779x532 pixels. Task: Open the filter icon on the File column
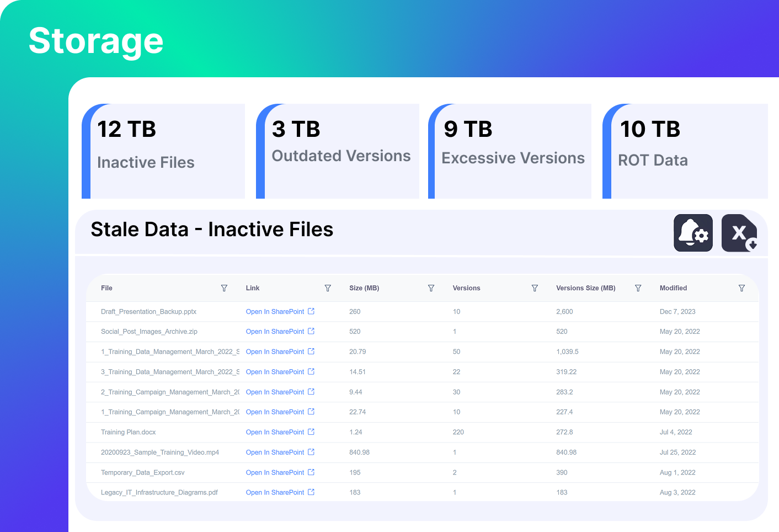coord(225,288)
